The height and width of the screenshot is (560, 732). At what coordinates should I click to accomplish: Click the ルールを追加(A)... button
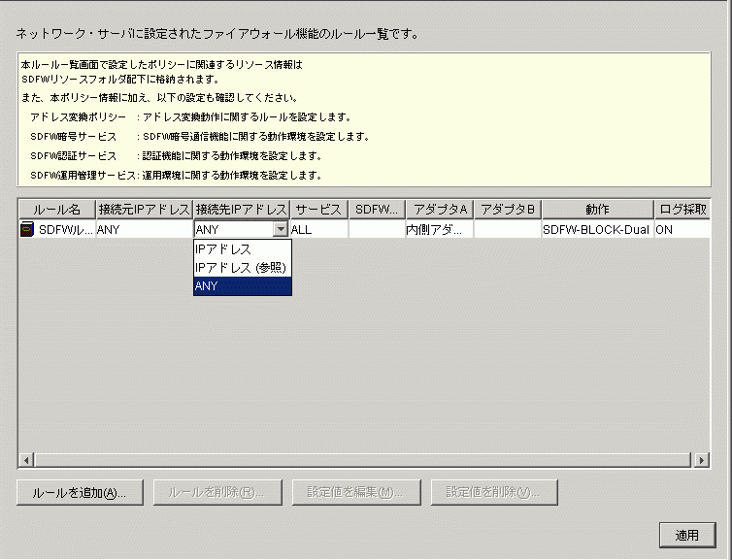click(80, 492)
